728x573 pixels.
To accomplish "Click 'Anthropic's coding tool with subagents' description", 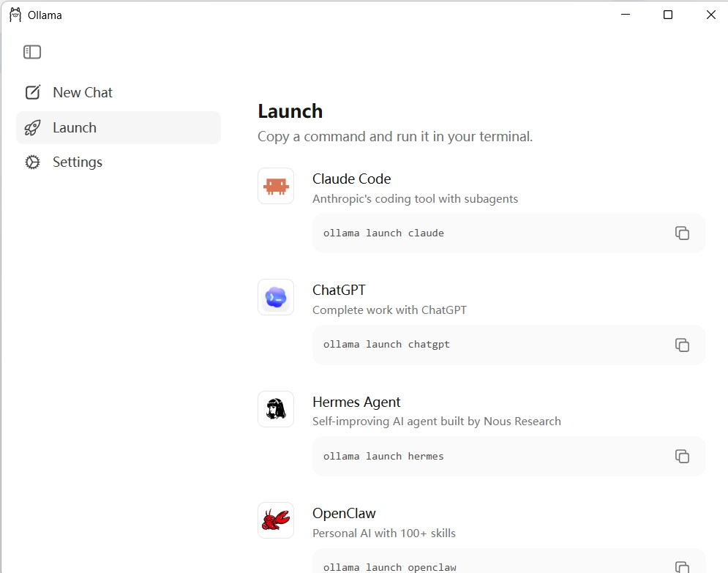I will pyautogui.click(x=415, y=199).
